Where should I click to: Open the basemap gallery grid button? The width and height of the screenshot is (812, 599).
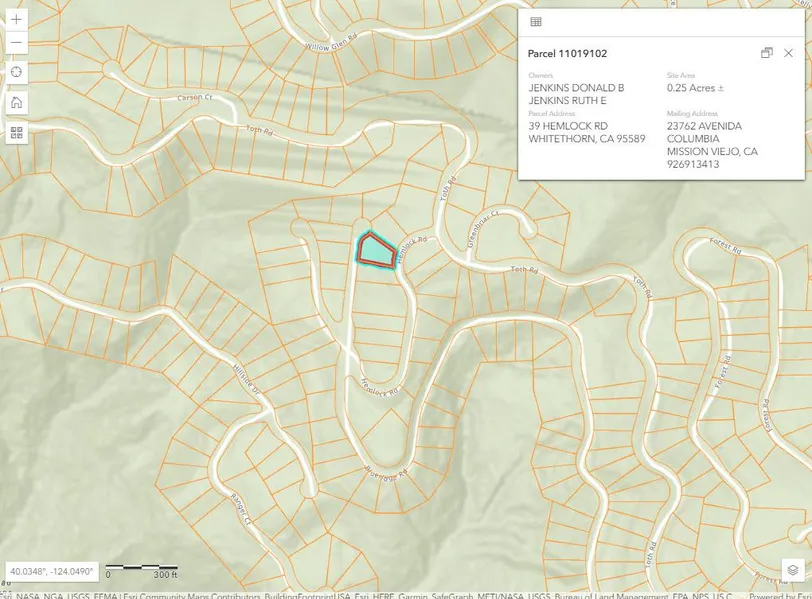pyautogui.click(x=16, y=132)
